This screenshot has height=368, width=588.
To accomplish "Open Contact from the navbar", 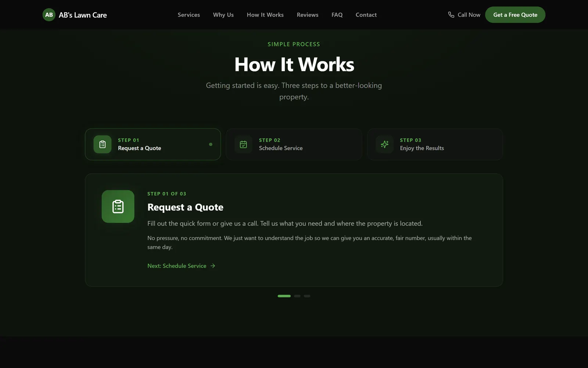I will coord(366,15).
